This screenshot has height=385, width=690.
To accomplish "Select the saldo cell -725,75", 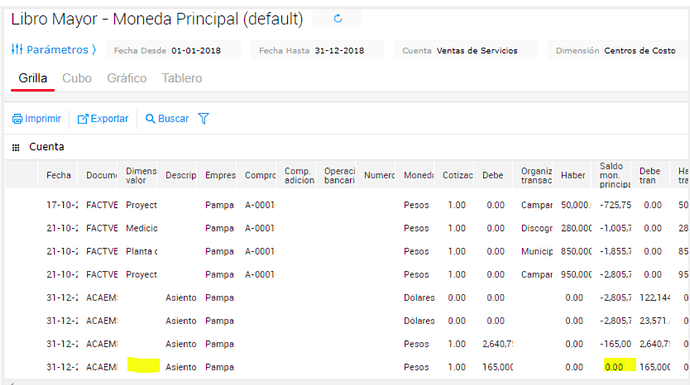I will [615, 205].
